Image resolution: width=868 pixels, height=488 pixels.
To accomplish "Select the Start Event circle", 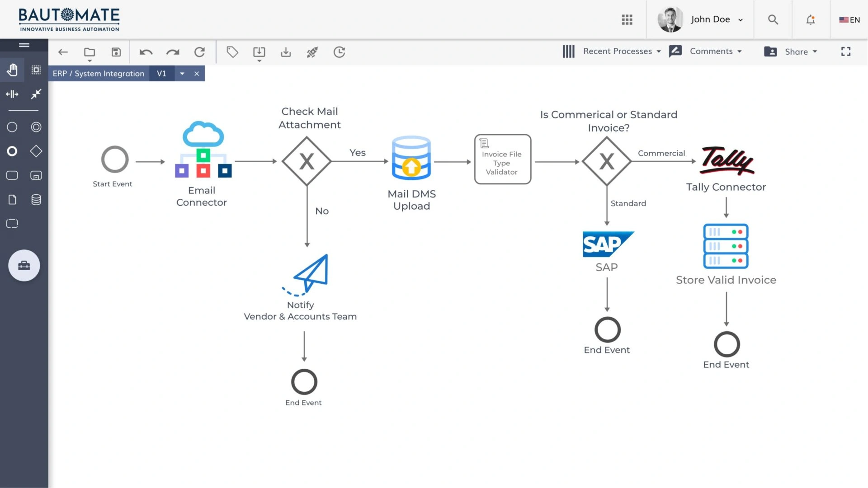I will (115, 159).
